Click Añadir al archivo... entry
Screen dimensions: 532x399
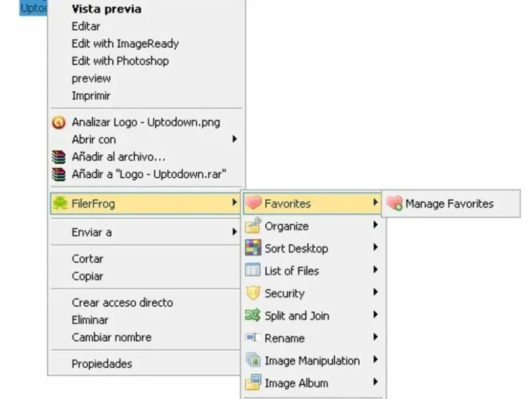coord(118,157)
